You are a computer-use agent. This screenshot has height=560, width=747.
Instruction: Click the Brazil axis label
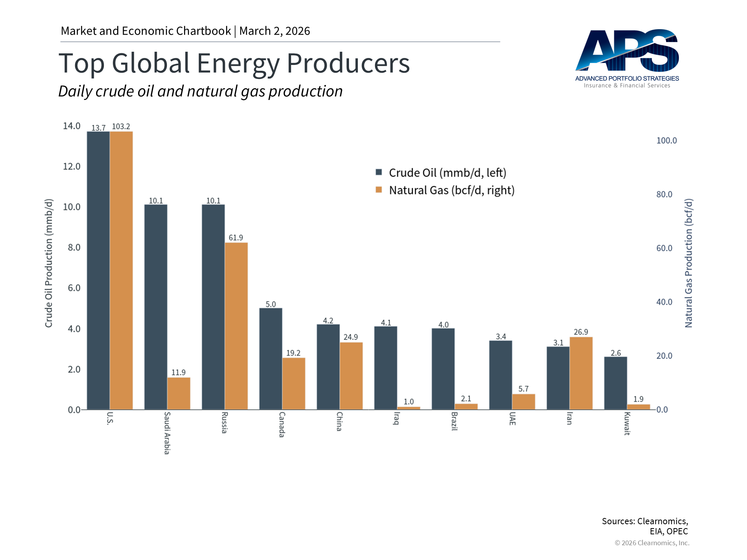coord(454,421)
